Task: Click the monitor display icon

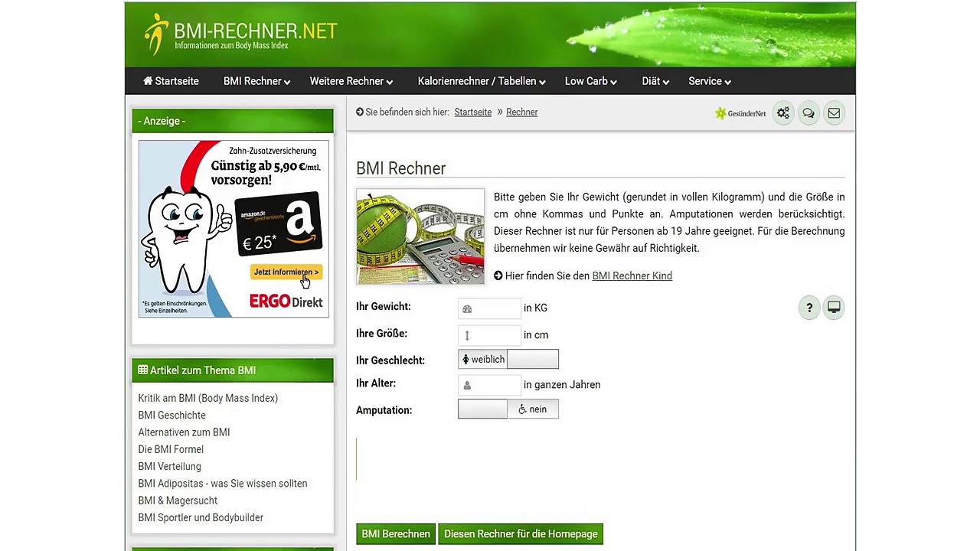Action: point(834,308)
